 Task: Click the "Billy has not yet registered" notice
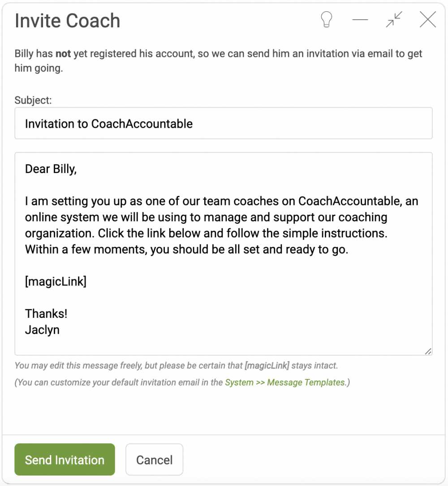coord(218,61)
